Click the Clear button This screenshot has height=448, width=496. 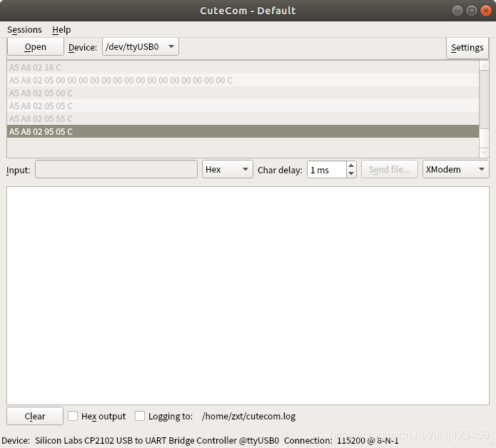[35, 416]
